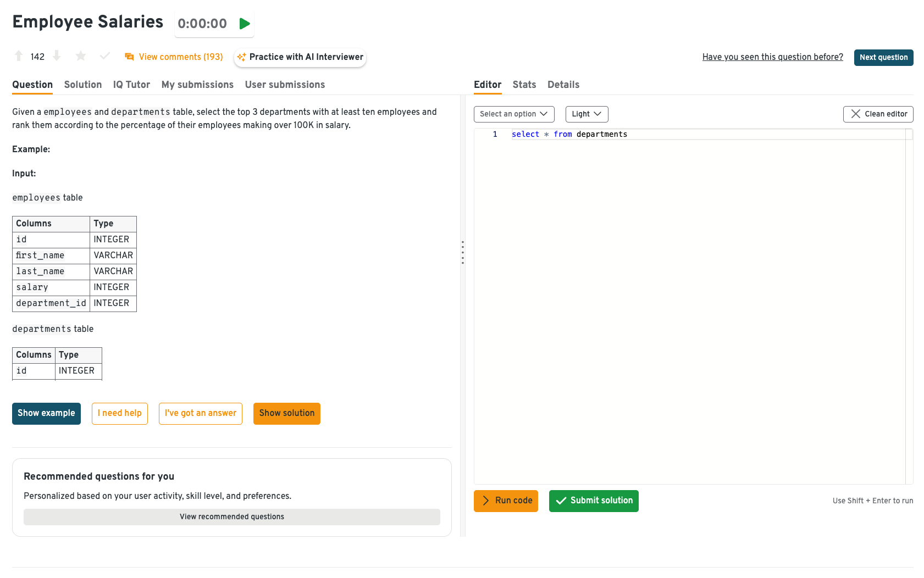Screen dimensions: 924x578
Task: Upvote the question with the up arrow
Action: (19, 56)
